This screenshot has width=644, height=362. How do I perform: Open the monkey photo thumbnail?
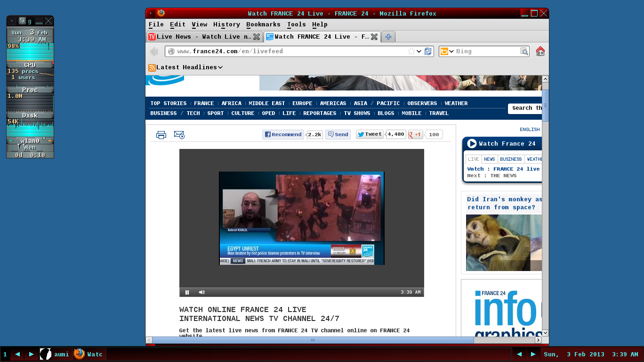[x=504, y=243]
